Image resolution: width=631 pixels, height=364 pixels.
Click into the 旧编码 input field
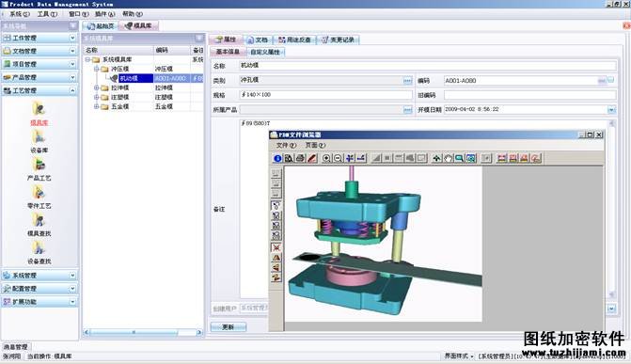coord(530,95)
